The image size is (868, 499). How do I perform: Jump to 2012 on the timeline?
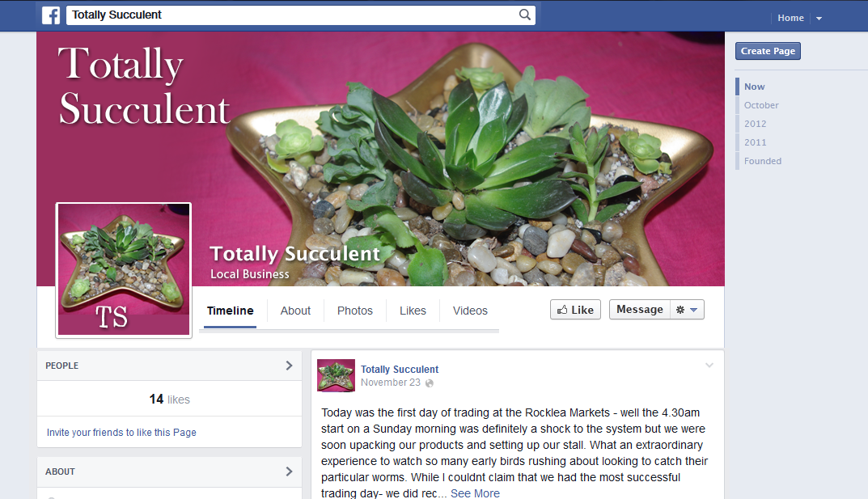click(755, 124)
